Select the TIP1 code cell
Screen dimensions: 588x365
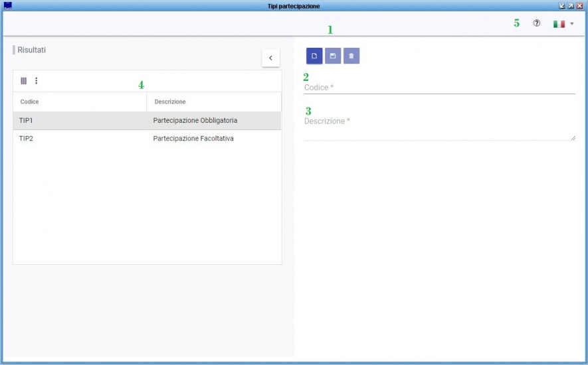click(80, 121)
